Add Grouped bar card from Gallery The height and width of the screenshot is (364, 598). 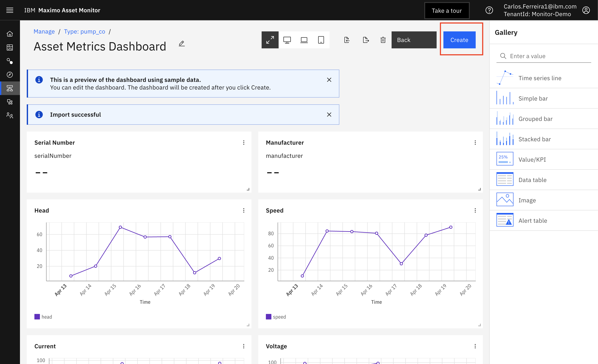544,119
